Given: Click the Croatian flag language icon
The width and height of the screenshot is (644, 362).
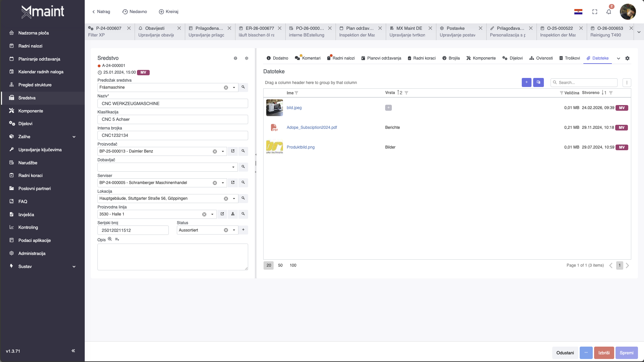Looking at the screenshot, I should coord(578,12).
